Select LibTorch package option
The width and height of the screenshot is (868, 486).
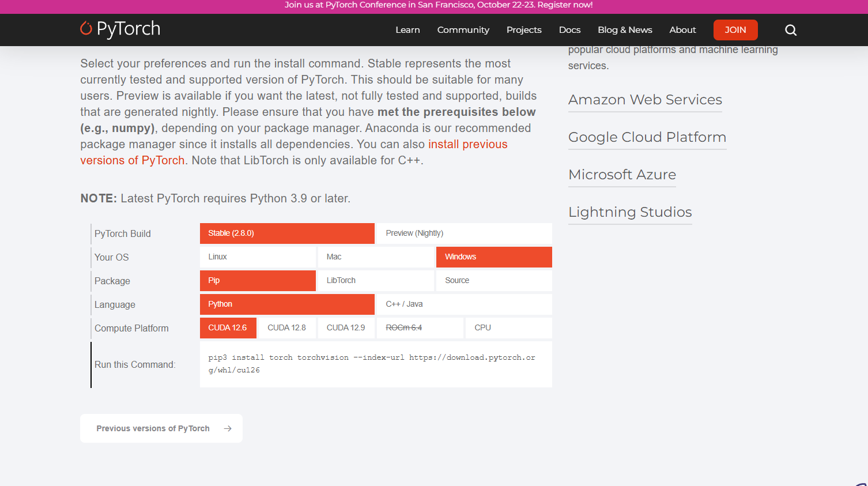[x=376, y=281]
